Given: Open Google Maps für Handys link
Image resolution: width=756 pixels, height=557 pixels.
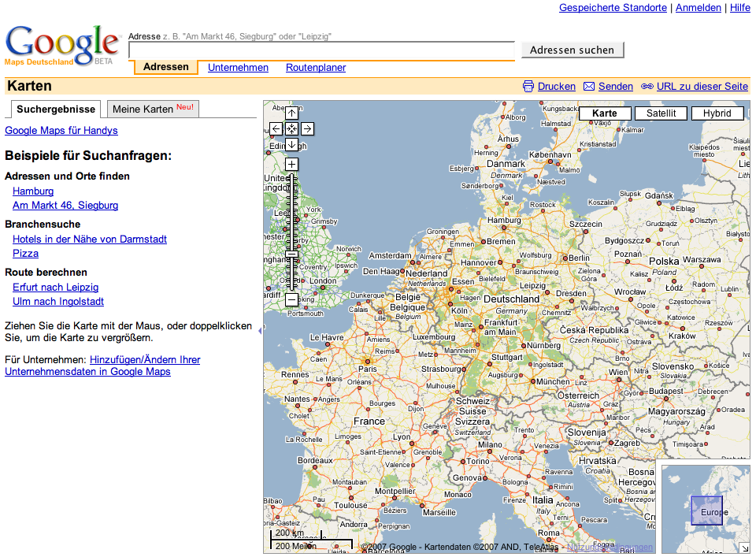Looking at the screenshot, I should [61, 130].
